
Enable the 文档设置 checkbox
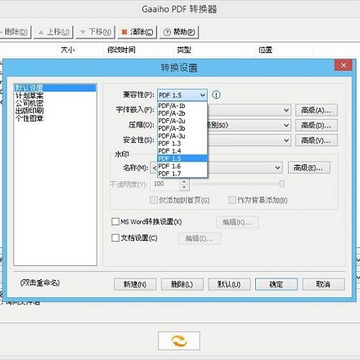click(115, 238)
